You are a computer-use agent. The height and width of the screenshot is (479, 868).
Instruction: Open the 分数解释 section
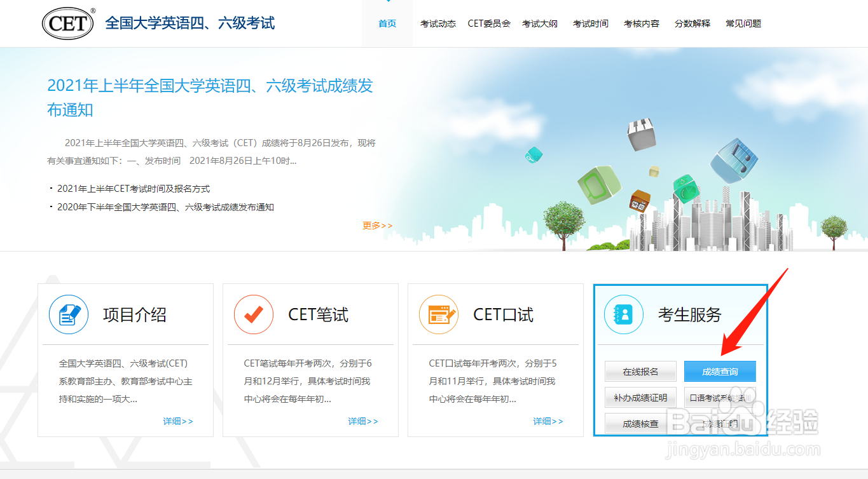(692, 23)
